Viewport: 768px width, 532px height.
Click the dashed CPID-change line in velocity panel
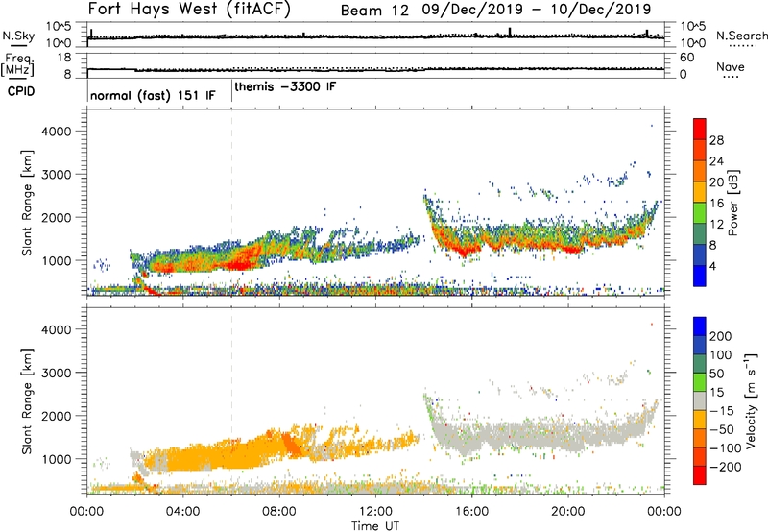[x=231, y=400]
